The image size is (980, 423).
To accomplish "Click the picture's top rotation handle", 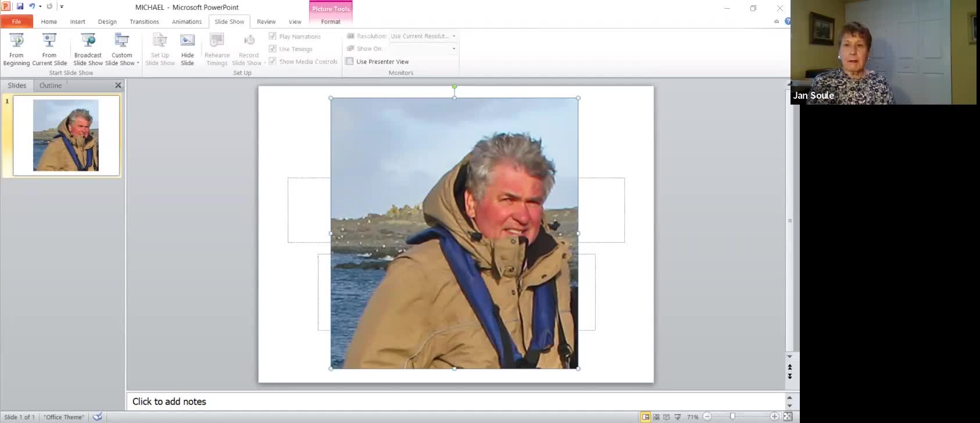I will click(455, 87).
